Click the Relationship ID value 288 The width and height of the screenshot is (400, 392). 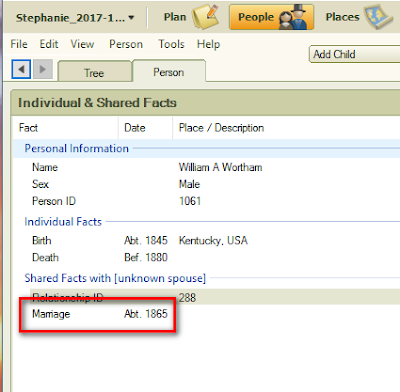187,297
